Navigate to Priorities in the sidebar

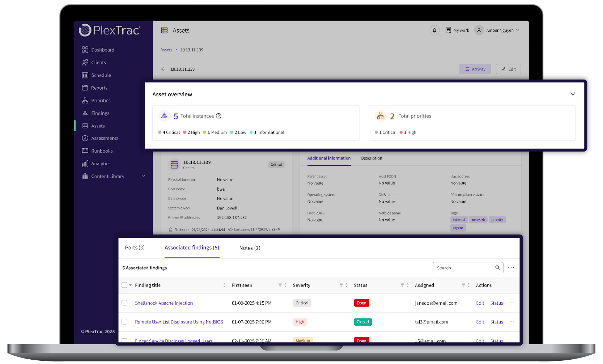click(x=96, y=101)
